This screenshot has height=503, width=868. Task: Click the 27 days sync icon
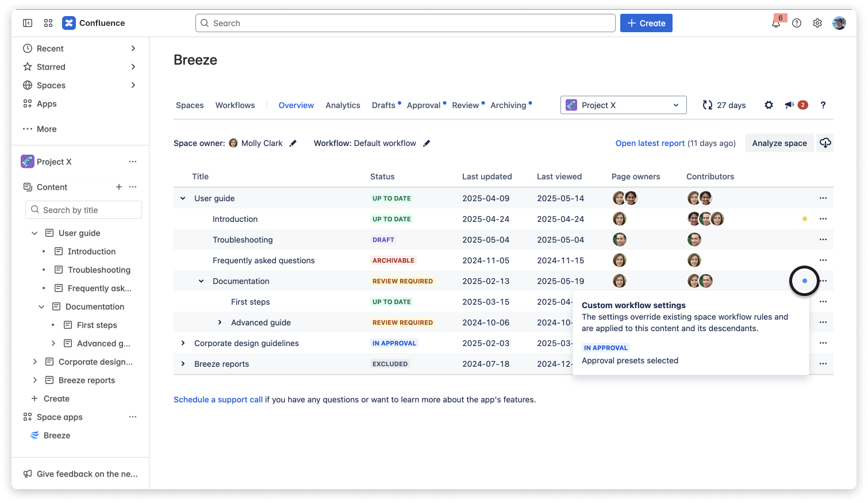(708, 105)
